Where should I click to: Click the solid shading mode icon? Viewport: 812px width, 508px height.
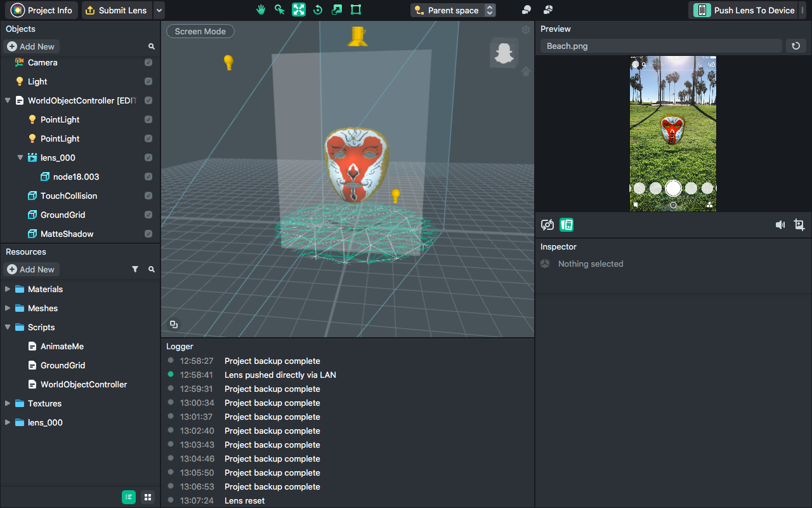[x=527, y=10]
